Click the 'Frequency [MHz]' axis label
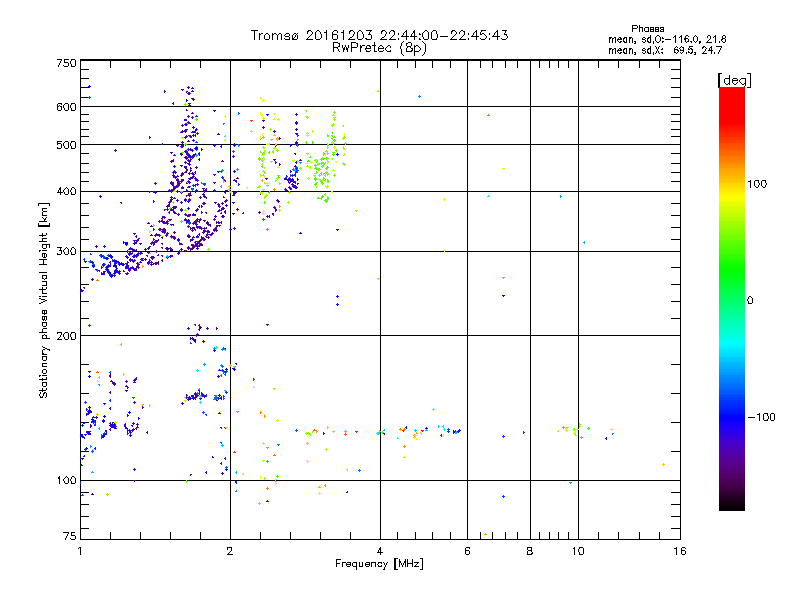 tap(379, 564)
